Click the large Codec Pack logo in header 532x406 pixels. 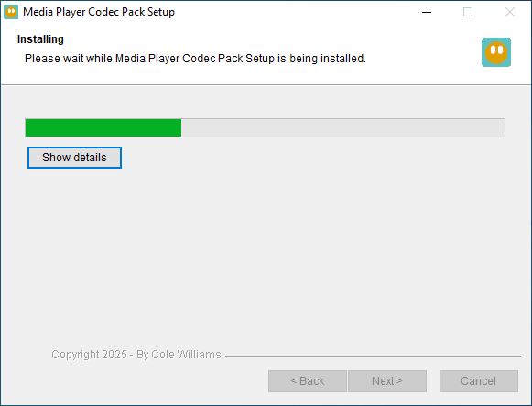[496, 52]
